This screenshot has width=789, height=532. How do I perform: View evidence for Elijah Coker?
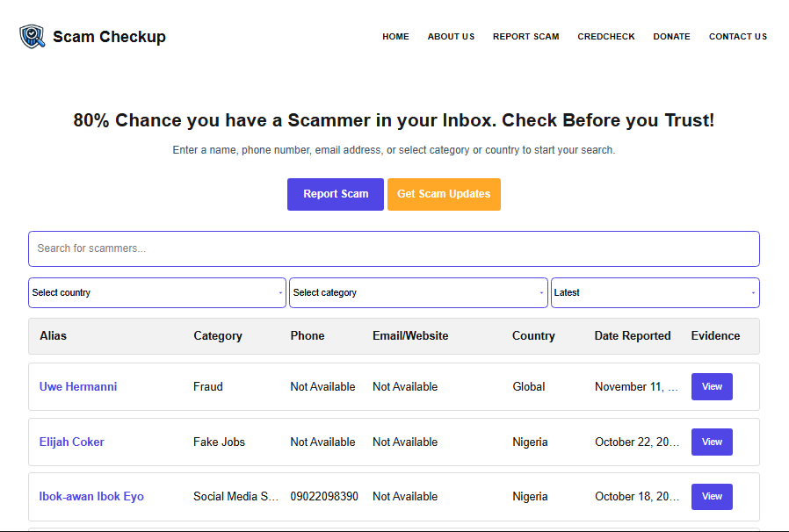point(712,442)
